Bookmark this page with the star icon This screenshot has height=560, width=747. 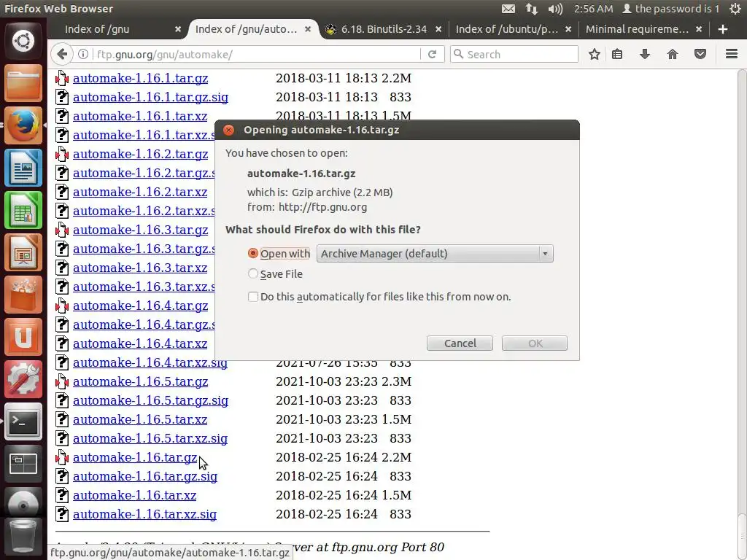point(594,54)
